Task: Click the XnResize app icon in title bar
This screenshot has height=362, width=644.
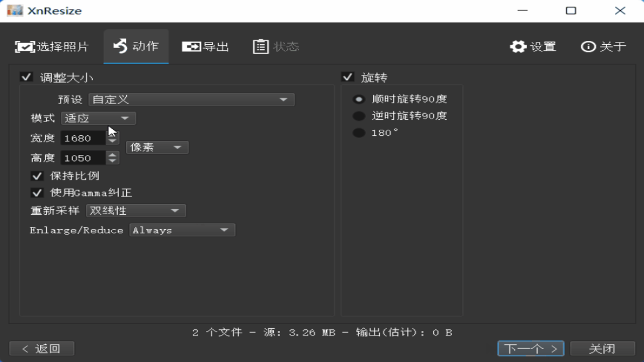Action: [x=15, y=11]
